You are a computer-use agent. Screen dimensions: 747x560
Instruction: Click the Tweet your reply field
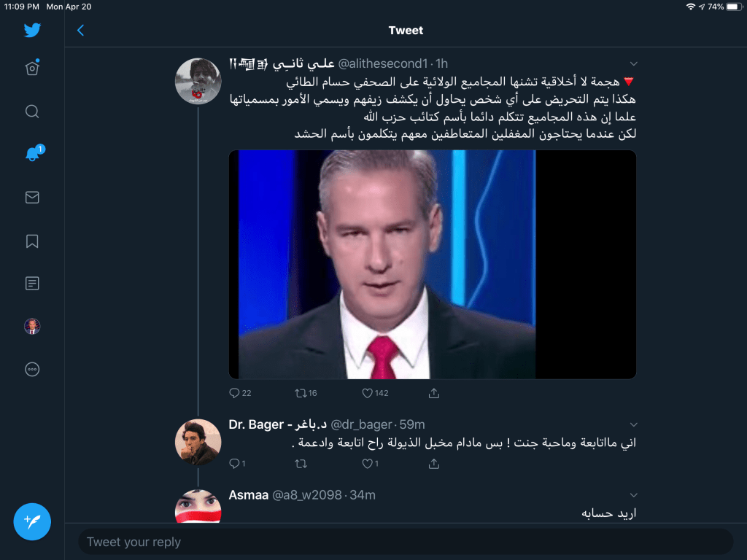[x=406, y=542]
